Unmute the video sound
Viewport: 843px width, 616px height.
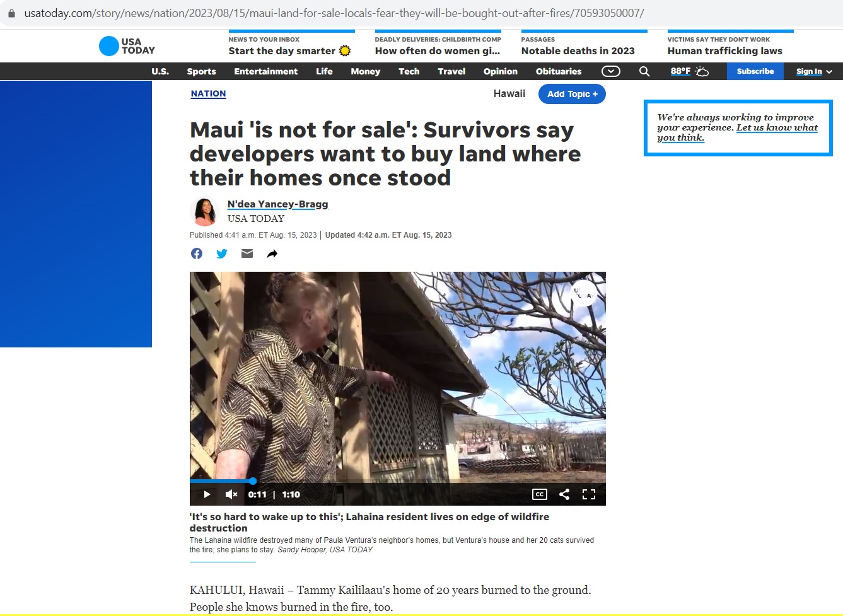[x=231, y=494]
